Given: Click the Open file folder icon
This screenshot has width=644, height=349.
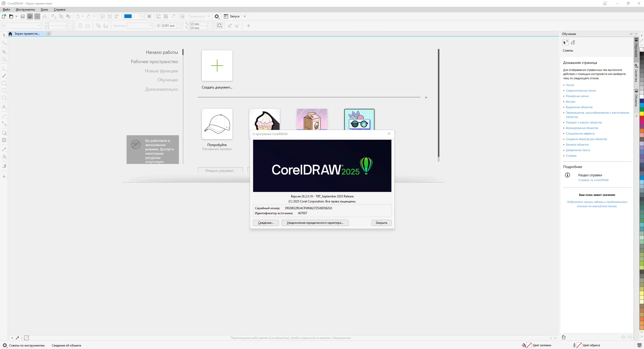Looking at the screenshot, I should tap(11, 16).
